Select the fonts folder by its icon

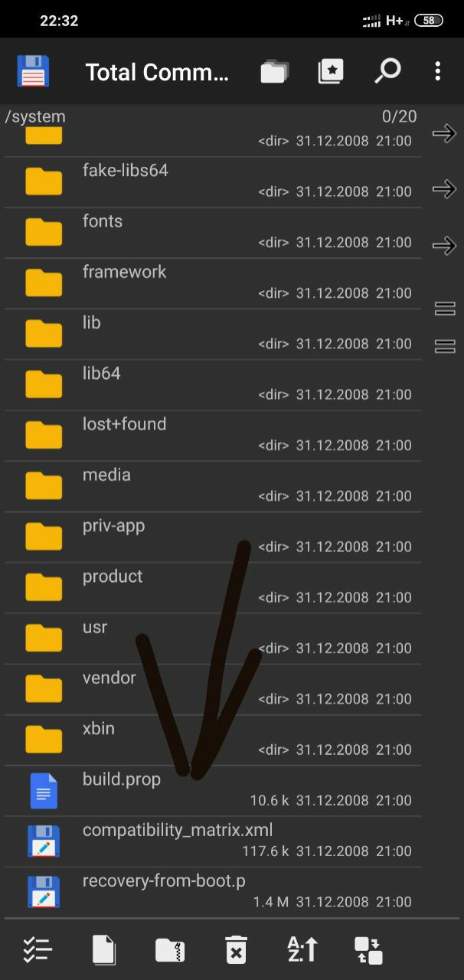(44, 232)
